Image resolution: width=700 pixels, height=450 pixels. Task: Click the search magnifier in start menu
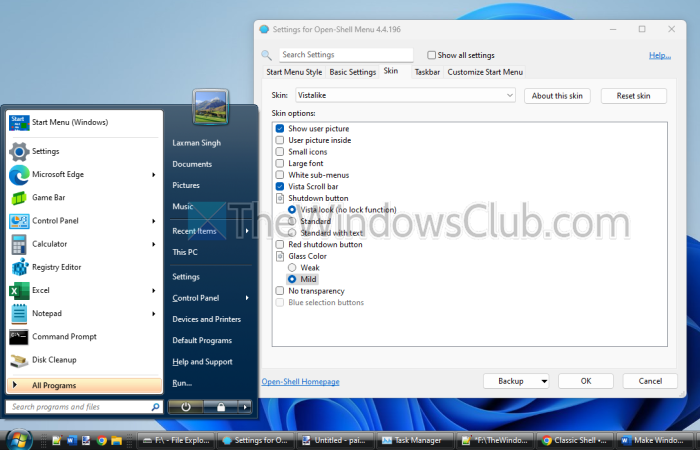(155, 407)
